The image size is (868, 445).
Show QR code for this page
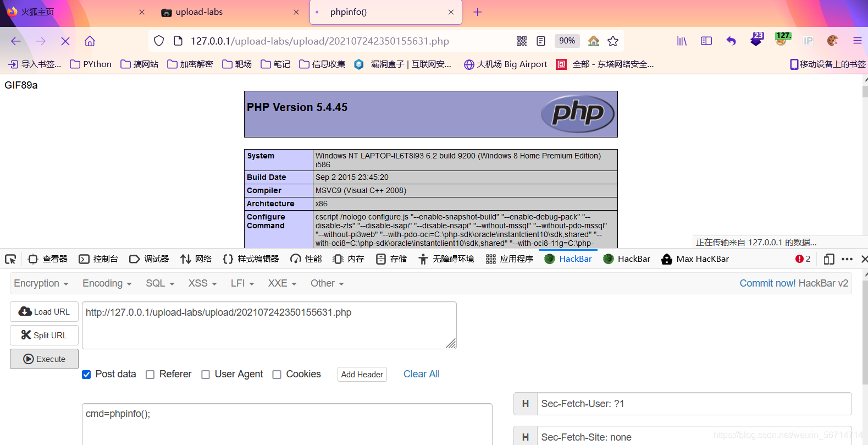522,41
